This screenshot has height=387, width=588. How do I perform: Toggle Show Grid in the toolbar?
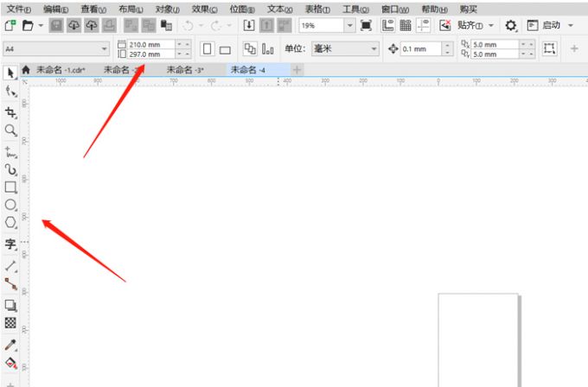(406, 25)
